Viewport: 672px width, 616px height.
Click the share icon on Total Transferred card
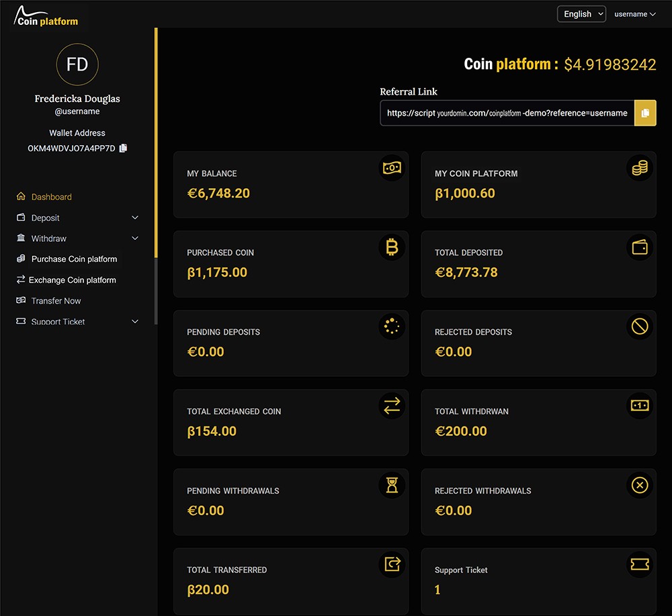click(392, 564)
